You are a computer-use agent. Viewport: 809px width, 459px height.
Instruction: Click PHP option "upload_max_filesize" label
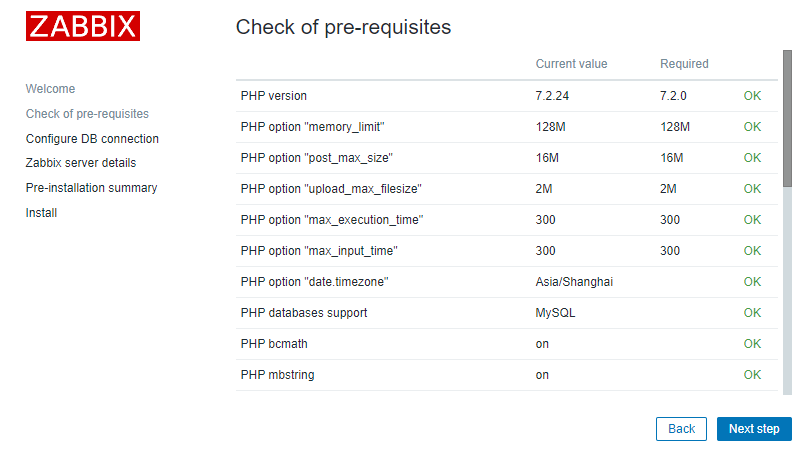(x=326, y=189)
